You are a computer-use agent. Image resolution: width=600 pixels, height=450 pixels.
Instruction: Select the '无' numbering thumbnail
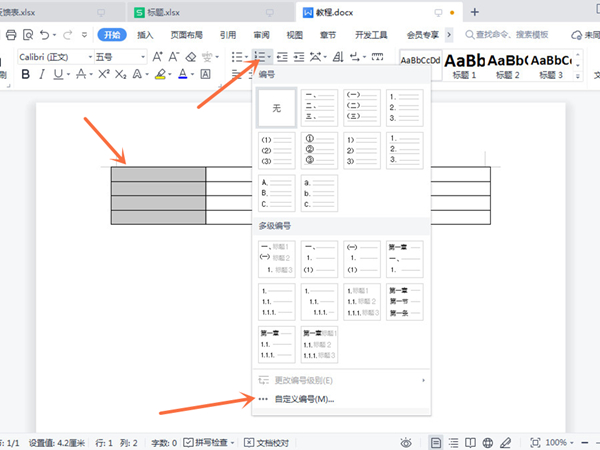click(277, 108)
